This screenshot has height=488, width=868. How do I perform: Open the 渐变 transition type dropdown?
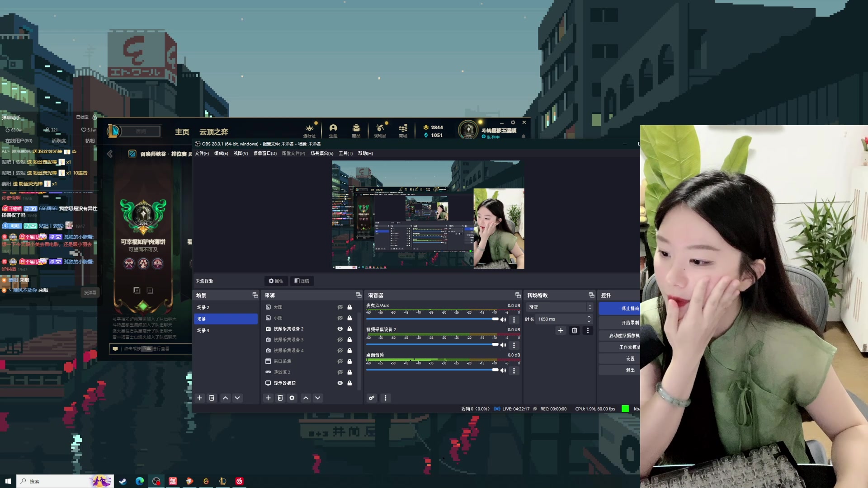point(560,307)
